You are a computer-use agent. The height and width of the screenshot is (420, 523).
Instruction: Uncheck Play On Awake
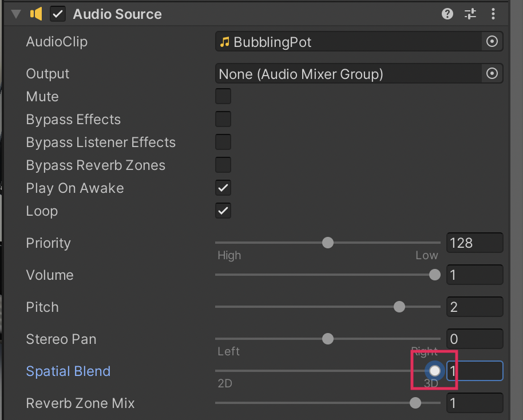pos(223,188)
